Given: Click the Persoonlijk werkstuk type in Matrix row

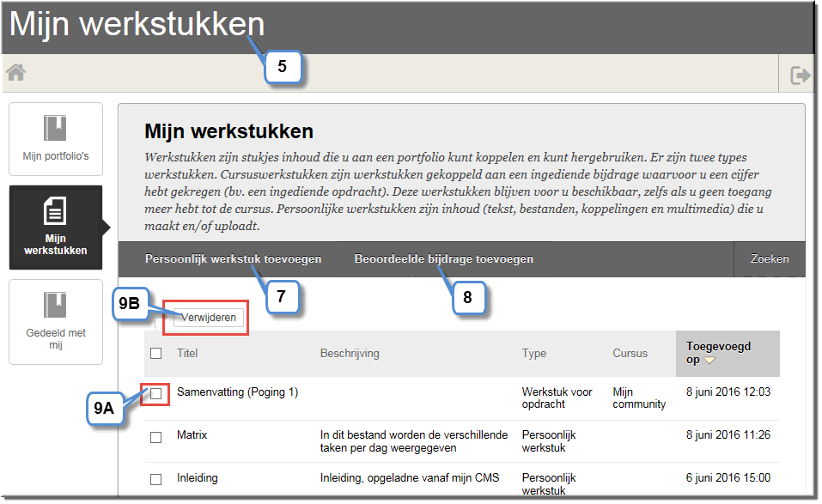Looking at the screenshot, I should tap(548, 441).
